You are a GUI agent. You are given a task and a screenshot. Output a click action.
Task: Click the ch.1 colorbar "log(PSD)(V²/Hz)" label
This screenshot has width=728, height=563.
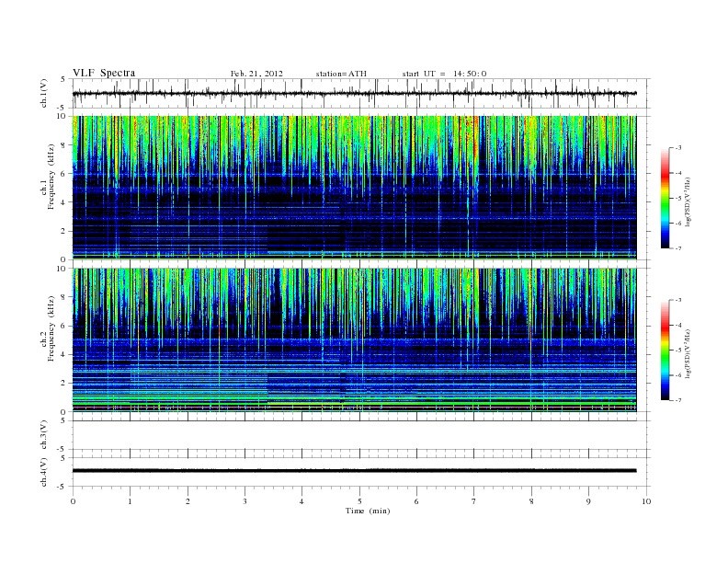tap(688, 201)
